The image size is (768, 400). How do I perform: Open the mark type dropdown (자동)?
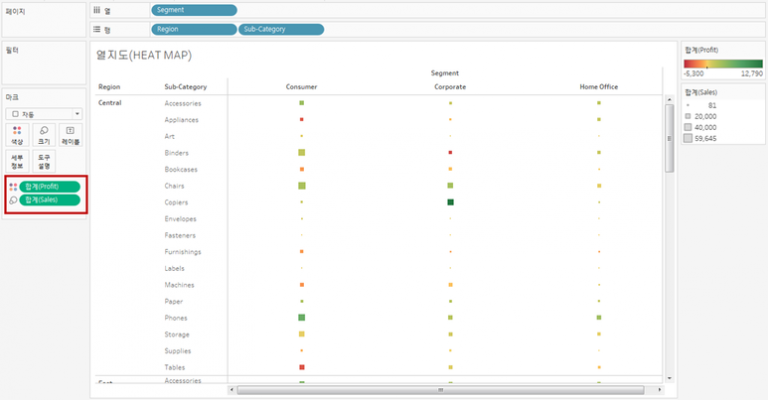(44, 114)
